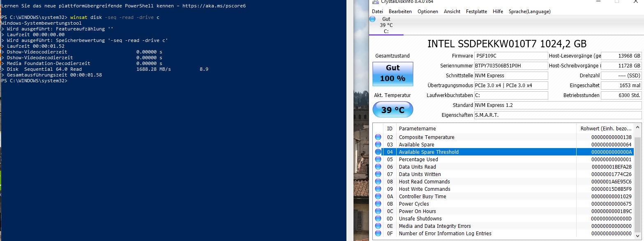Click the Host-Schreibvorgänge value 11728 GB
This screenshot has height=241, width=644.
pyautogui.click(x=621, y=66)
